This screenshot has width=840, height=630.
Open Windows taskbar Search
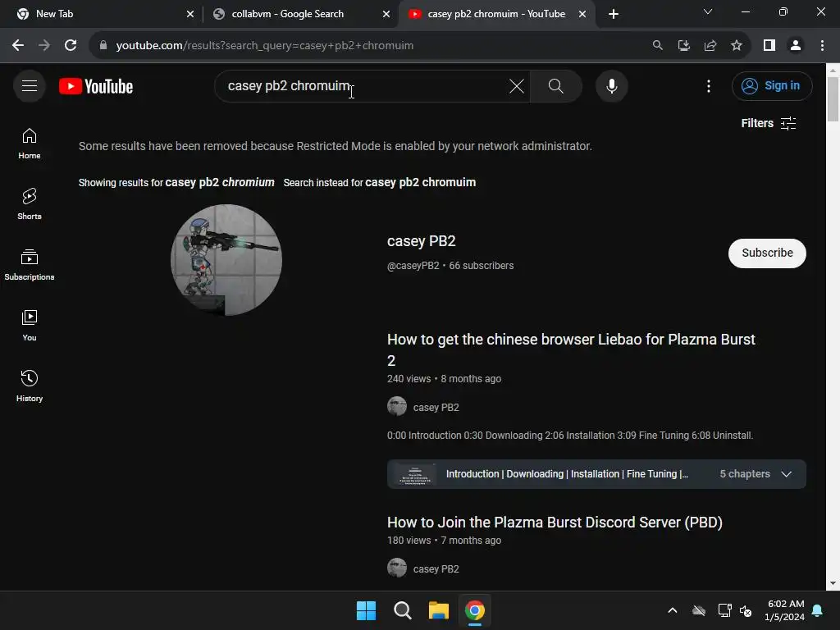pos(402,610)
